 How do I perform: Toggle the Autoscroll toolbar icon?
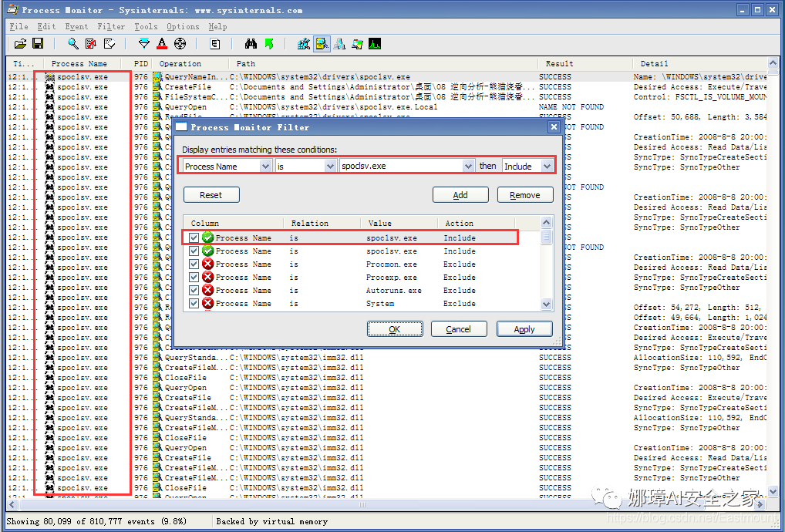(x=91, y=44)
